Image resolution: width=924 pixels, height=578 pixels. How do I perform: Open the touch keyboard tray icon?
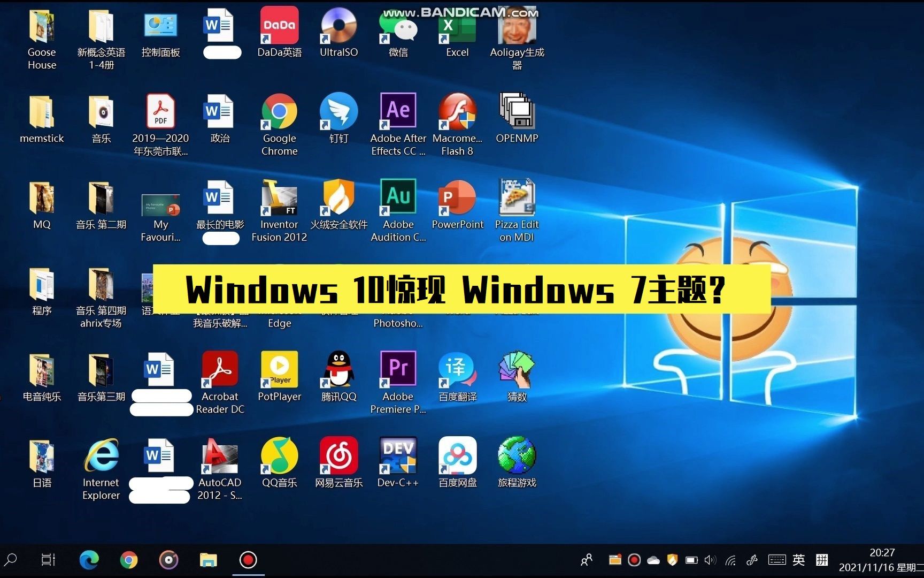coord(777,560)
